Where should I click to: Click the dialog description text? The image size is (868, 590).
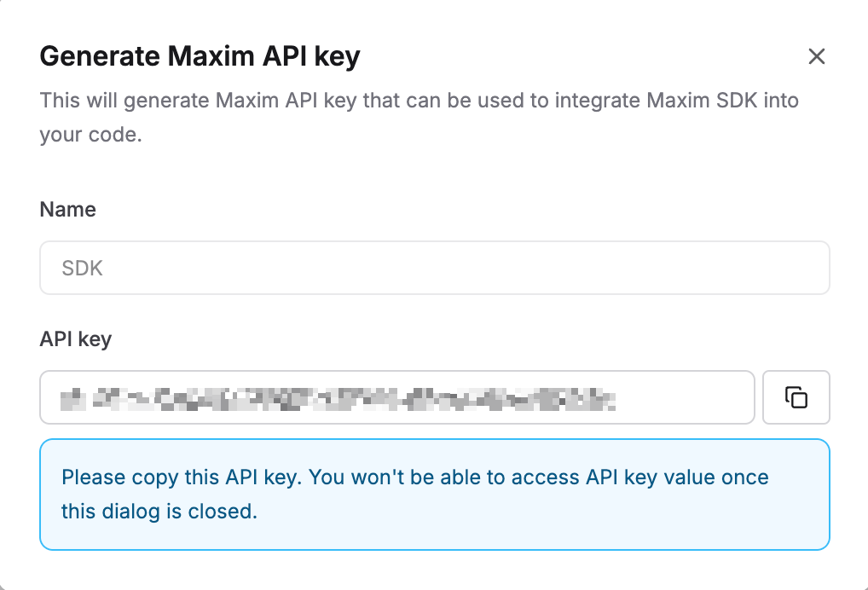[418, 117]
